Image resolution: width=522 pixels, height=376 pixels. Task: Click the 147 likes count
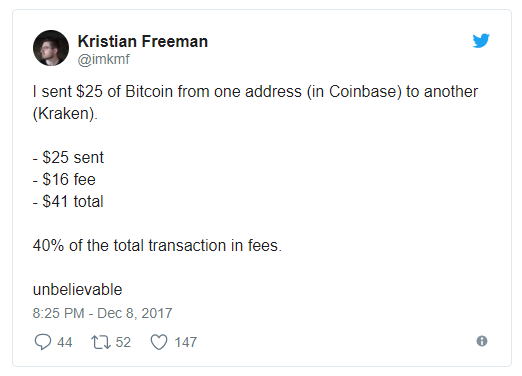click(186, 342)
